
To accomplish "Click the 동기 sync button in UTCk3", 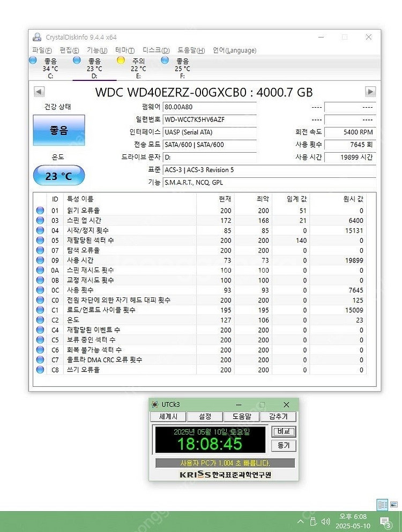I will click(284, 446).
